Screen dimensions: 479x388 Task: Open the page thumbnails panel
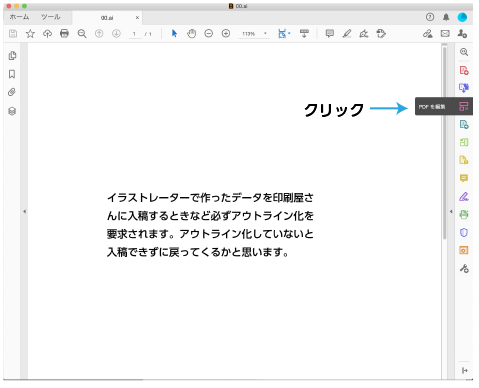12,56
